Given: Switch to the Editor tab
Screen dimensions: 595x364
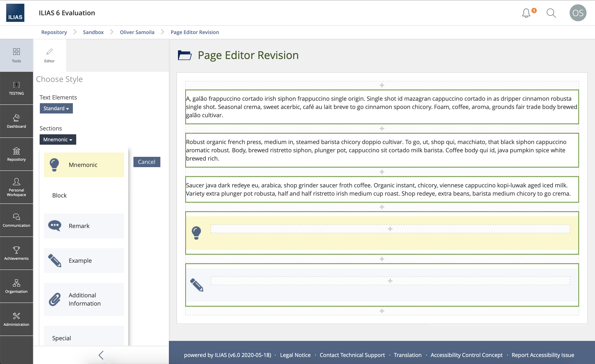Looking at the screenshot, I should 49,55.
